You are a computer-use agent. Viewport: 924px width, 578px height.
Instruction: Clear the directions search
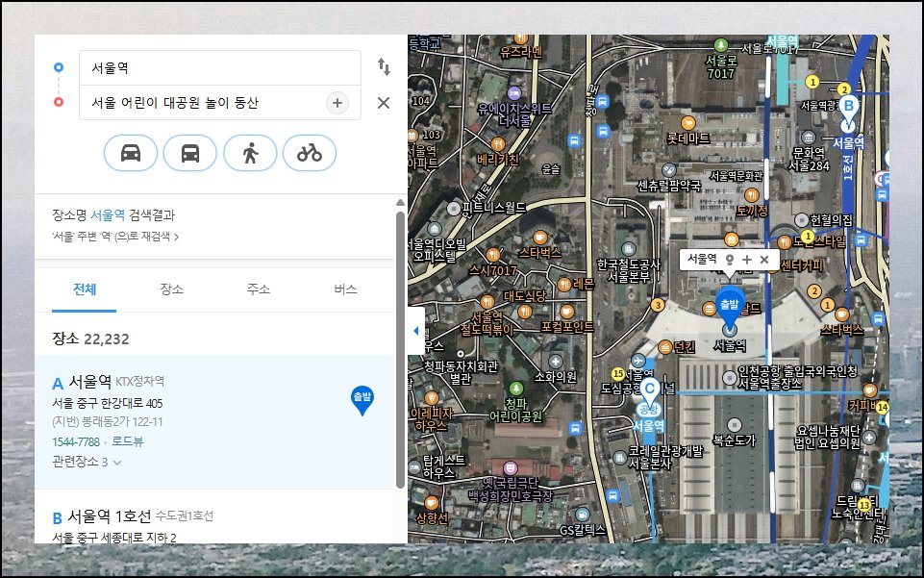click(384, 103)
